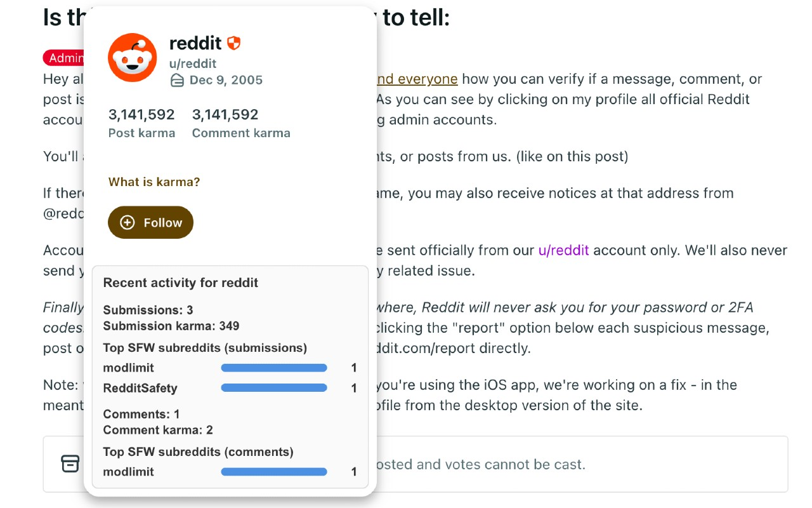Click the u/reddit username under the display name
The width and height of the screenshot is (812, 508).
[x=193, y=63]
